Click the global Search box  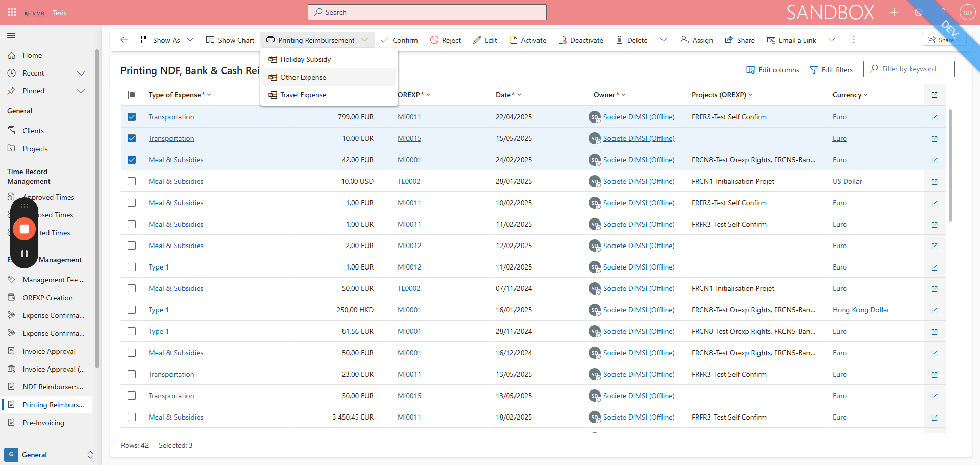[x=427, y=12]
